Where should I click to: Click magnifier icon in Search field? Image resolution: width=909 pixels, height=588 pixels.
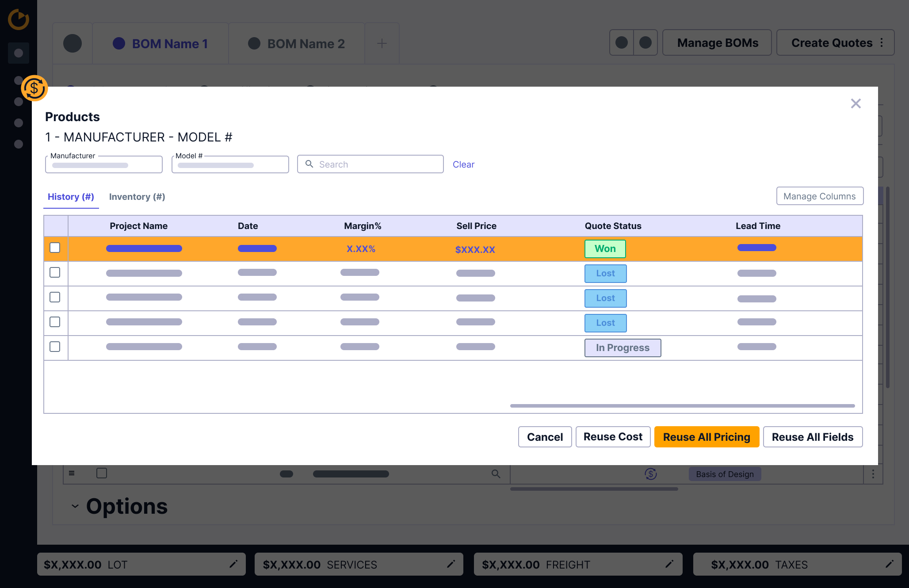[x=309, y=164]
